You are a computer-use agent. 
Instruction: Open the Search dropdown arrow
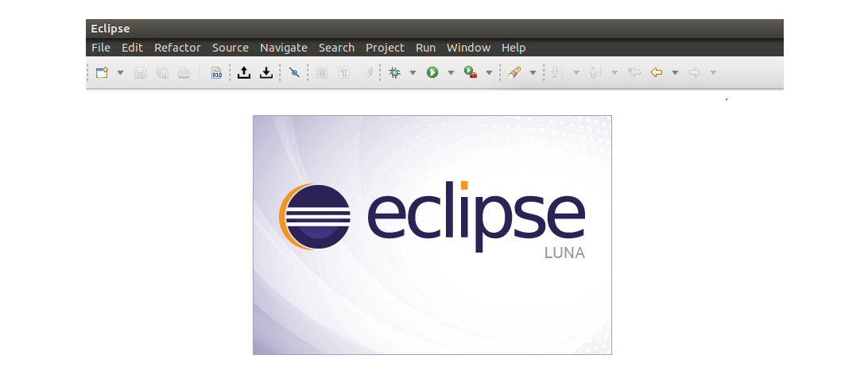[x=533, y=72]
